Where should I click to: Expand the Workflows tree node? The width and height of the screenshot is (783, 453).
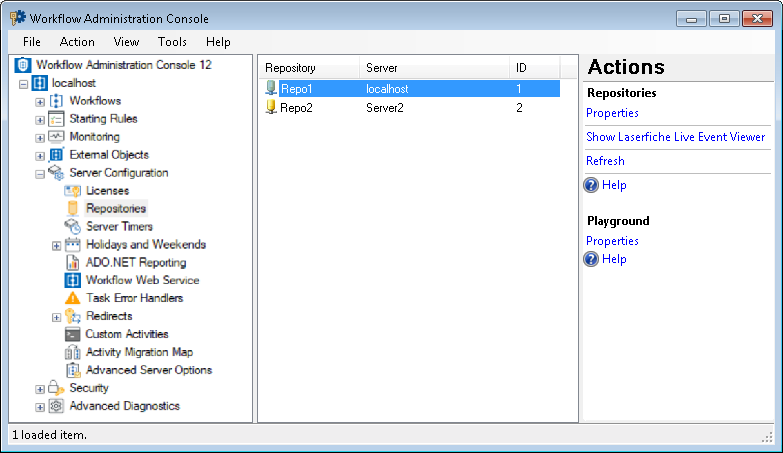point(40,101)
